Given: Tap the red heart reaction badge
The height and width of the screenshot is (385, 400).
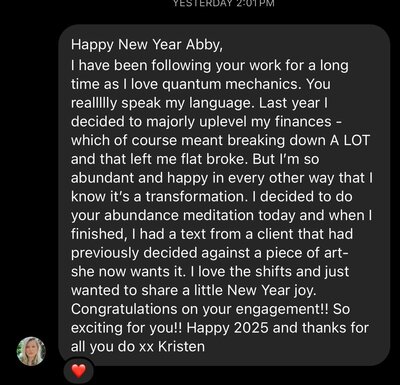Looking at the screenshot, I should (79, 371).
